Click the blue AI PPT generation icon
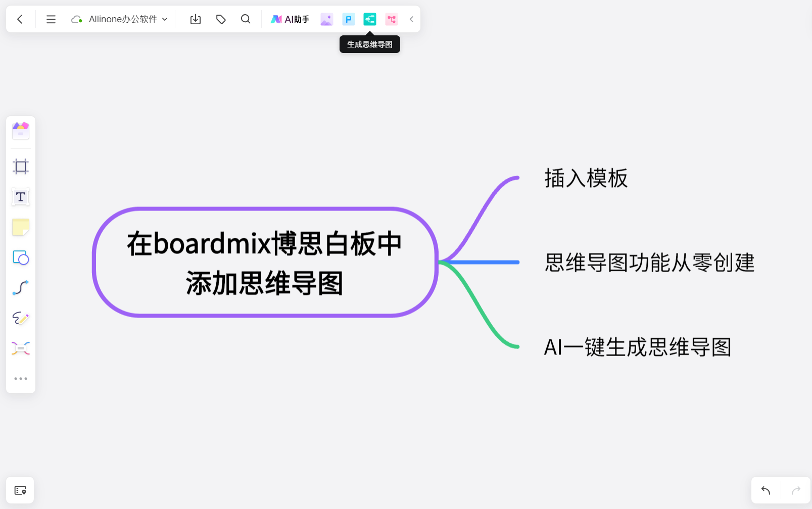 tap(348, 19)
